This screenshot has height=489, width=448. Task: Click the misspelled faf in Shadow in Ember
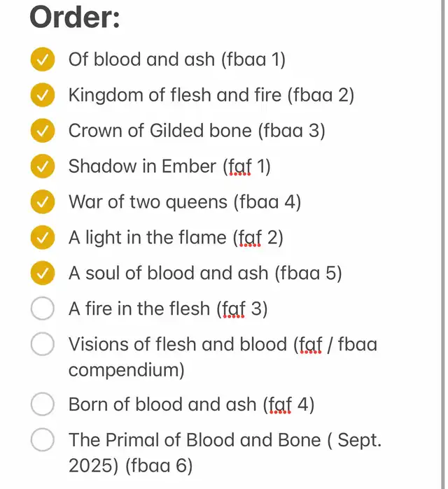(240, 166)
